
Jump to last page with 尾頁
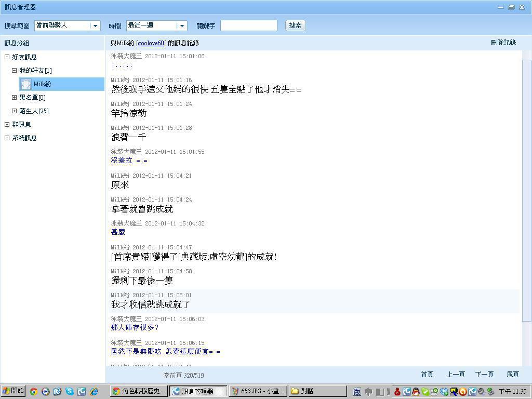click(x=513, y=374)
